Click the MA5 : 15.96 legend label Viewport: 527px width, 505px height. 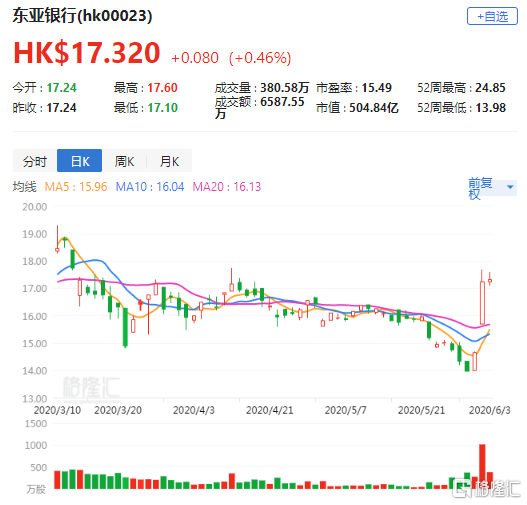click(x=76, y=186)
